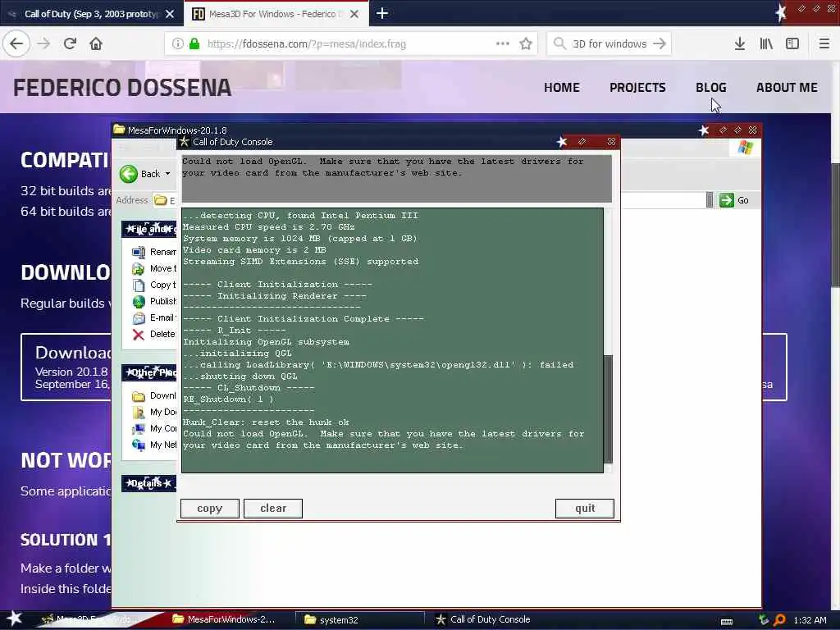
Task: Click Rename task in Explorer sidebar
Action: tap(153, 252)
